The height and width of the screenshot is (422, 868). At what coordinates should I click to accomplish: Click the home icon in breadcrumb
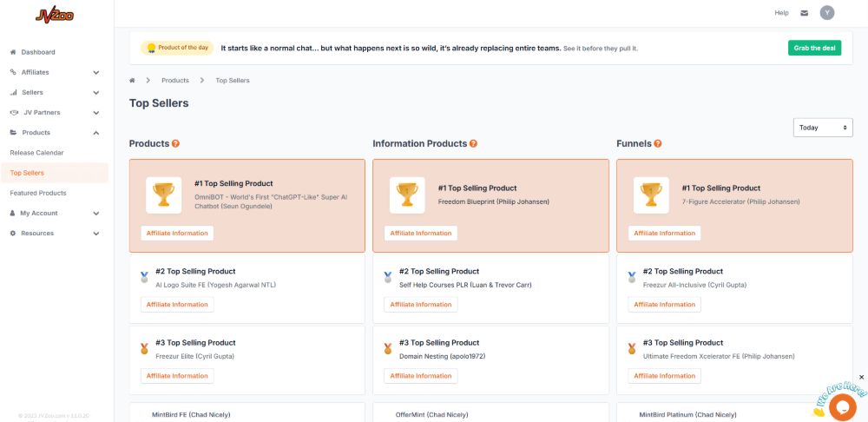133,81
